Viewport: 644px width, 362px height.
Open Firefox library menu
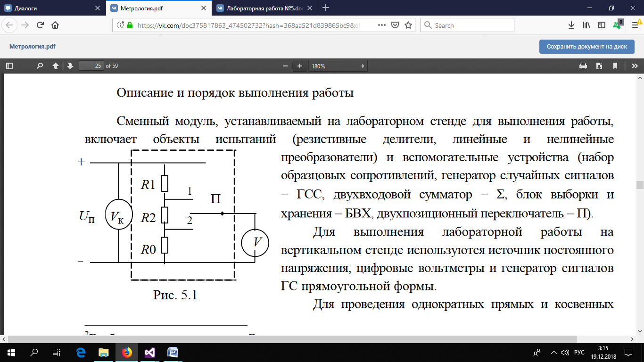[x=586, y=25]
